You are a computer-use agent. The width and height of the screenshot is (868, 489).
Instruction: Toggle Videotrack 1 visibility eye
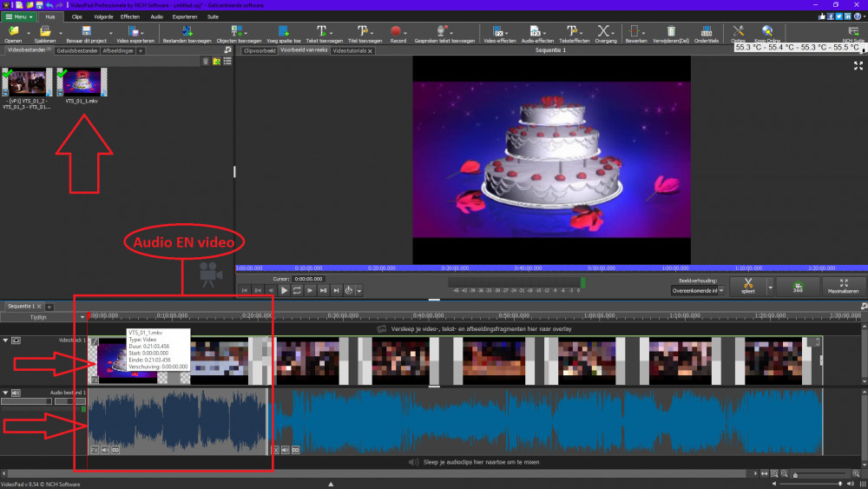[x=16, y=340]
